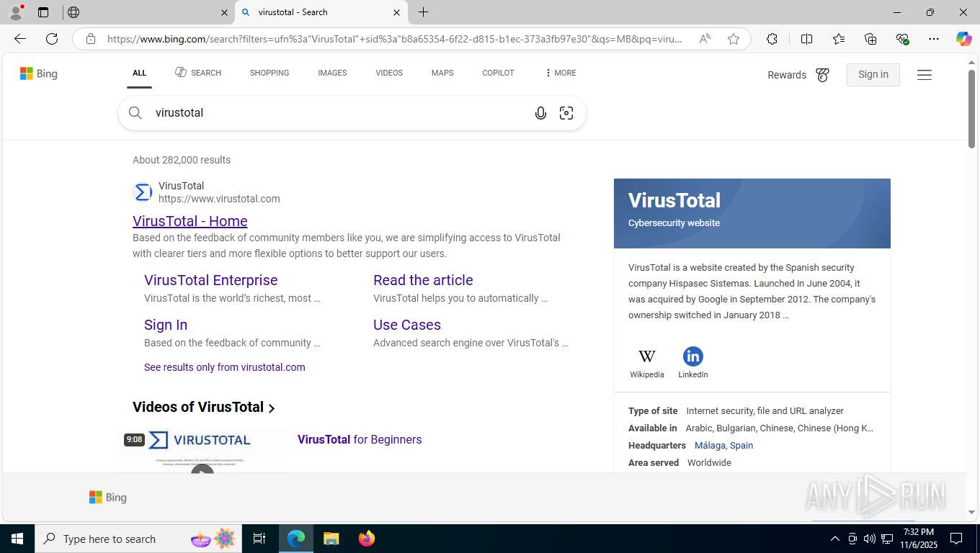The width and height of the screenshot is (980, 553).
Task: Click page scrollbar down arrow
Action: (971, 512)
